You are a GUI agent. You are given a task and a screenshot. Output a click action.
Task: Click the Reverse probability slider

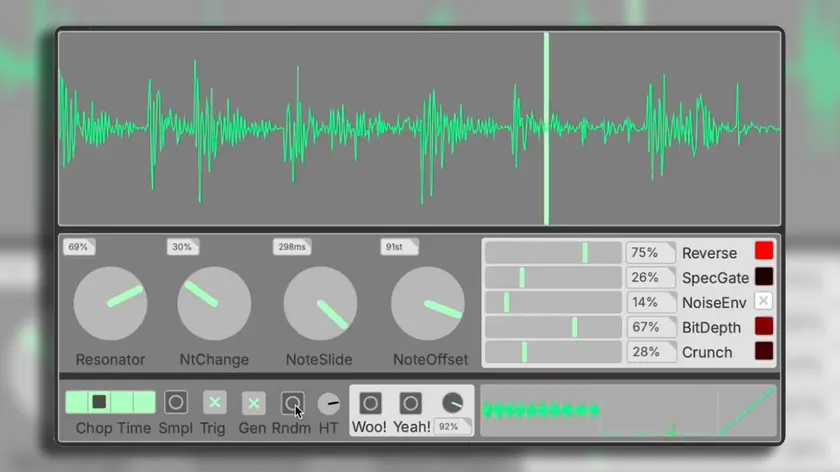(553, 252)
